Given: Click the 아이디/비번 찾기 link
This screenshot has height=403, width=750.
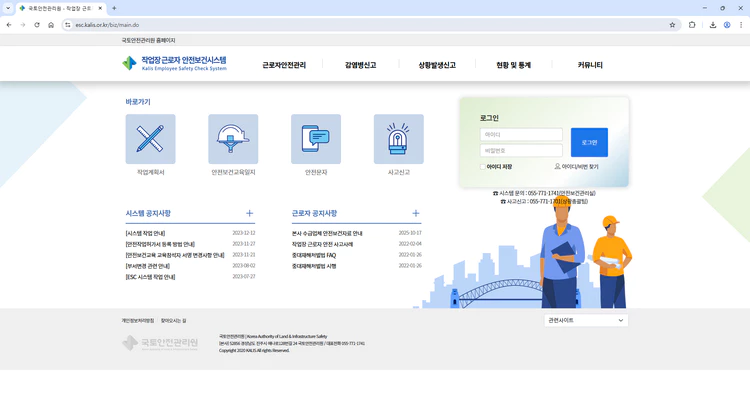Looking at the screenshot, I should 578,167.
